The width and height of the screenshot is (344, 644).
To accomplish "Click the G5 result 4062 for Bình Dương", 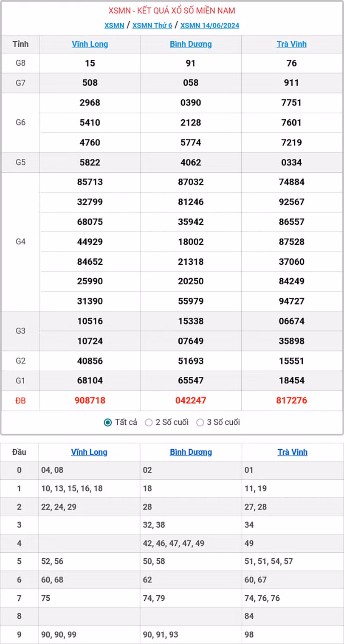I will pos(191,162).
